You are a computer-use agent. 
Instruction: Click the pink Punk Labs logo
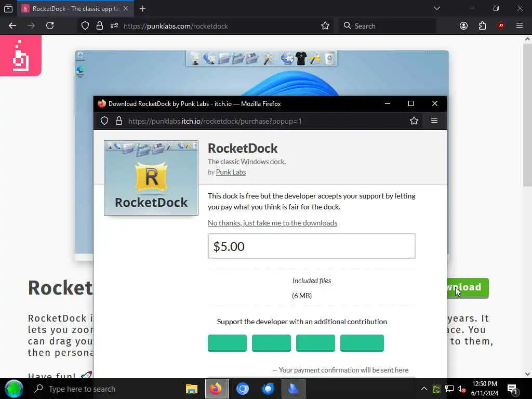[x=21, y=55]
